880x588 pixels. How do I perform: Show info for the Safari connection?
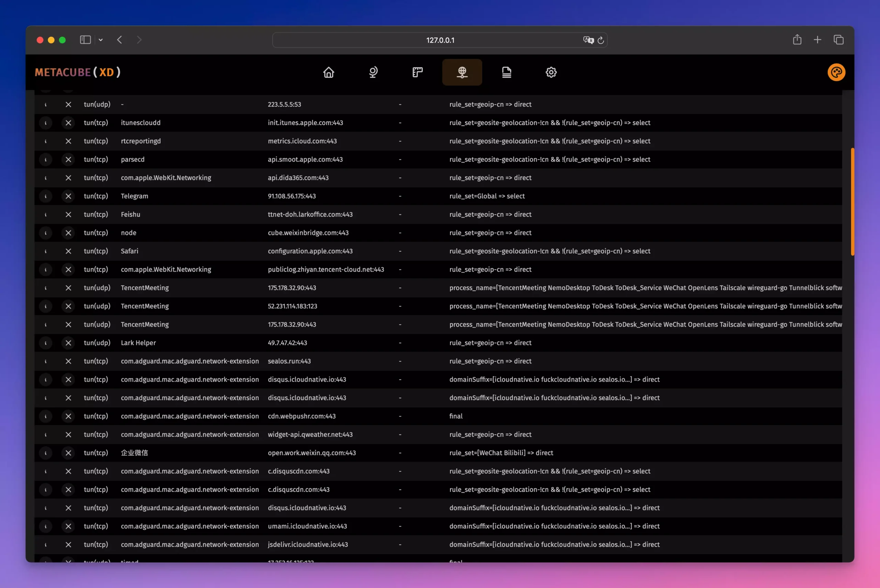(45, 251)
